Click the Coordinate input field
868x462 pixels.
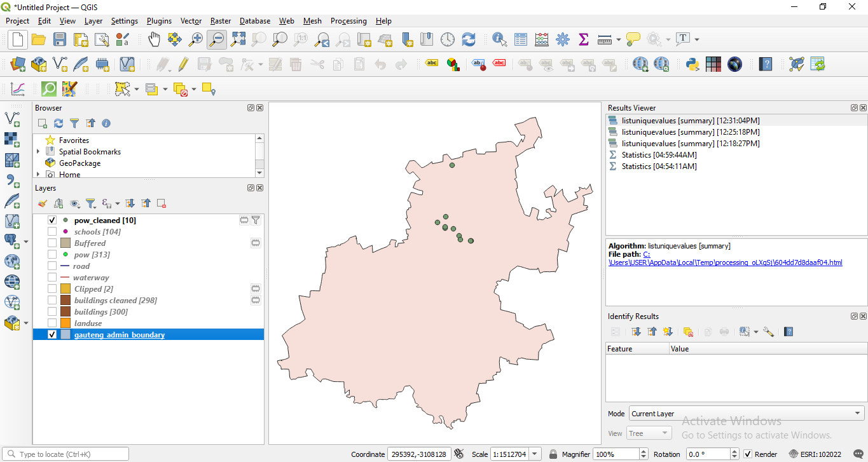419,454
